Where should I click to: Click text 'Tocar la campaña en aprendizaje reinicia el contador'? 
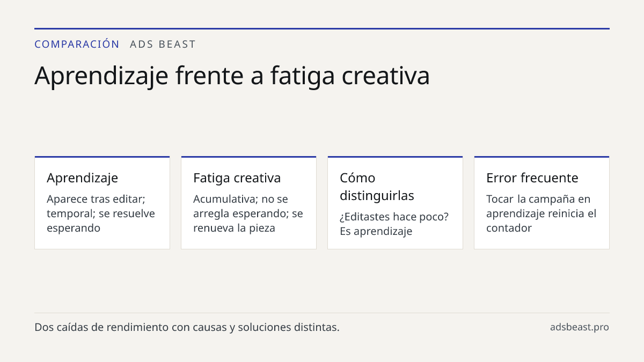(x=541, y=213)
